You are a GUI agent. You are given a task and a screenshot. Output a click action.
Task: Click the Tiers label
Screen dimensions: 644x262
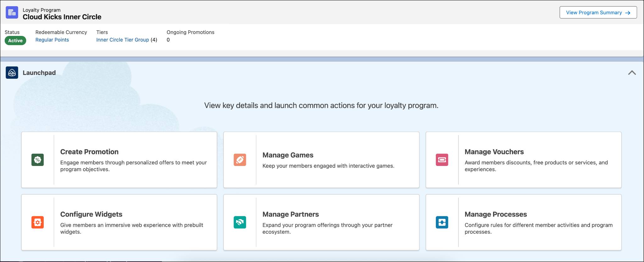pos(102,32)
